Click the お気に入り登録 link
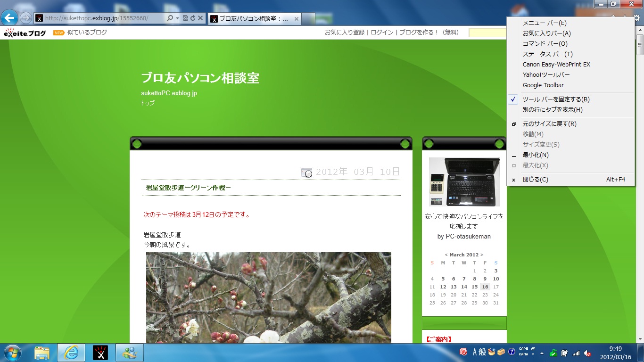Screen dimensions: 644x362 (x=345, y=33)
